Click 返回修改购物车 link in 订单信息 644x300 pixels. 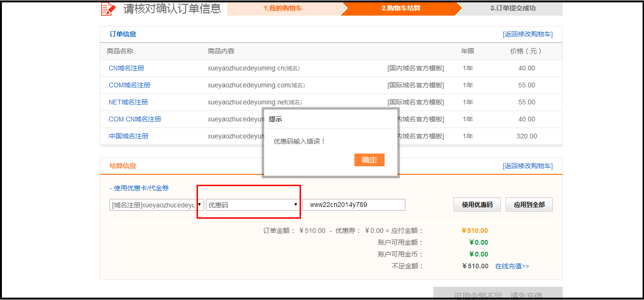pos(527,34)
